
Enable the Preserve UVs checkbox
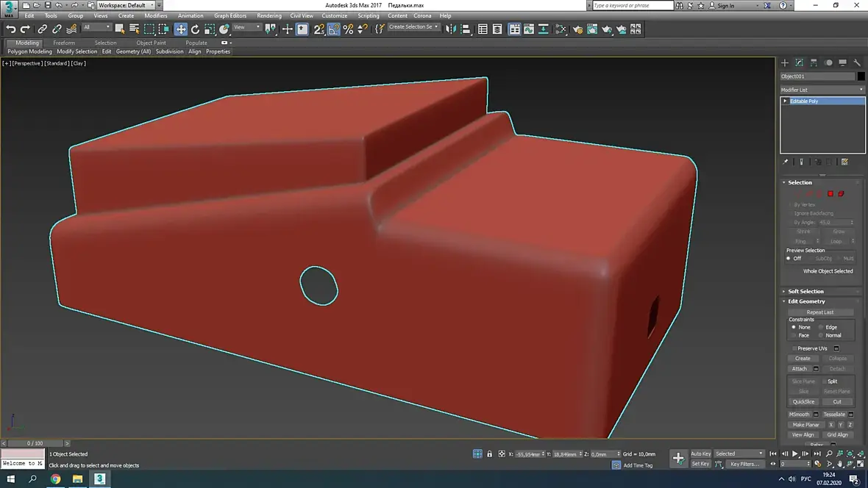pyautogui.click(x=794, y=348)
